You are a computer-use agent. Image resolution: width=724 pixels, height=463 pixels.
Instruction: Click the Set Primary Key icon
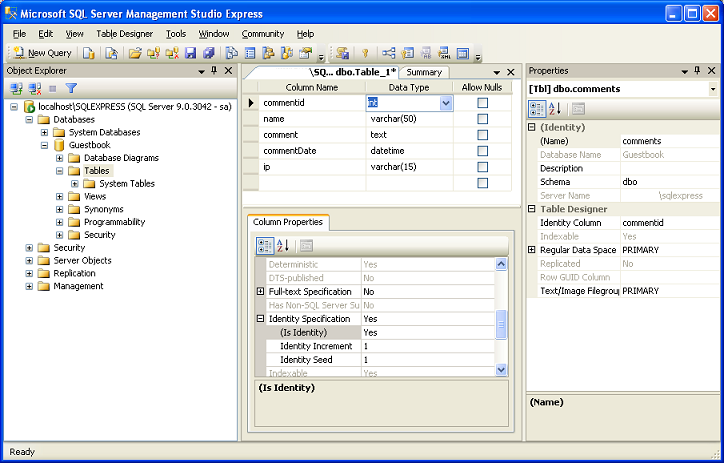pos(365,53)
